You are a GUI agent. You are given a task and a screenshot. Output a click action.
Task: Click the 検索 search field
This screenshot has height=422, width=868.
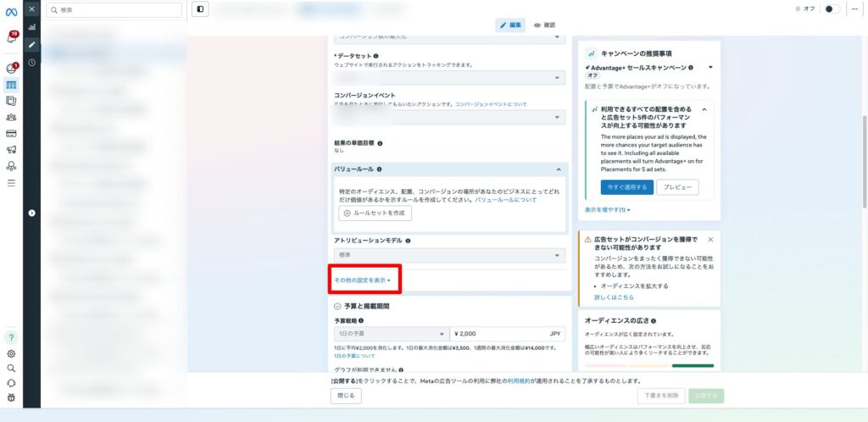coord(114,10)
